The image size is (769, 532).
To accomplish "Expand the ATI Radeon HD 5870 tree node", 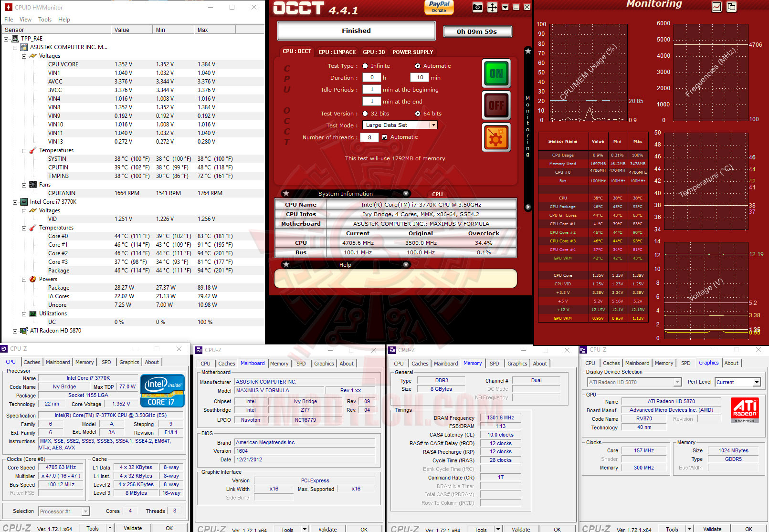I will tap(15, 331).
